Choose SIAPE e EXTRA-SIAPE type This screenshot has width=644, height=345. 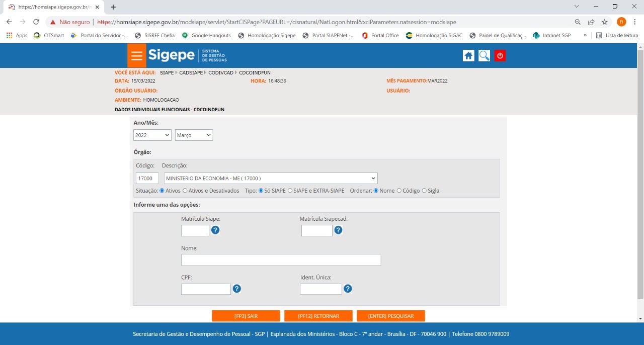pos(290,191)
